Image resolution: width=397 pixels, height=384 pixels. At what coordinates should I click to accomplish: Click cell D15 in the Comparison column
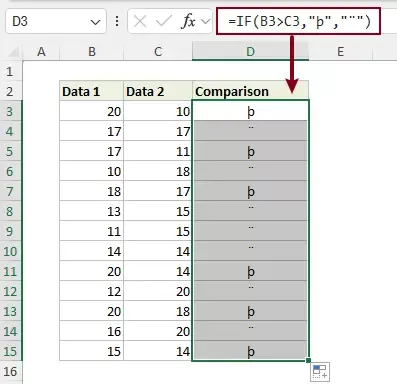[250, 351]
